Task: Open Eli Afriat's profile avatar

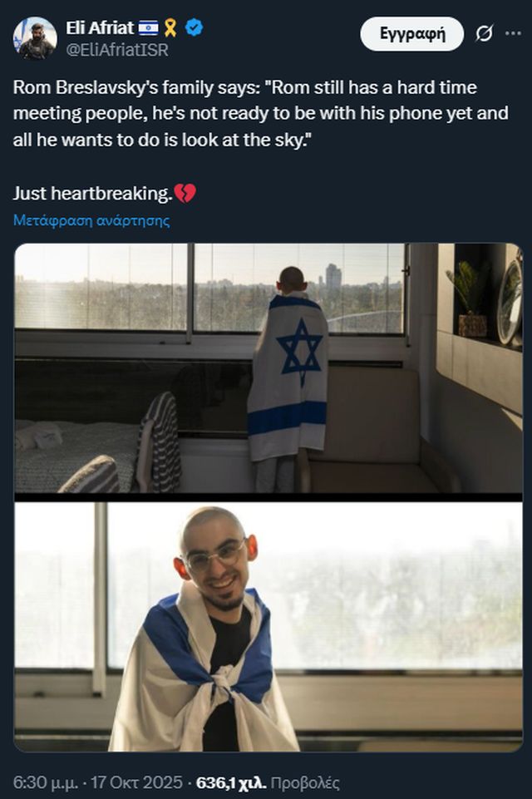Action: [x=35, y=38]
